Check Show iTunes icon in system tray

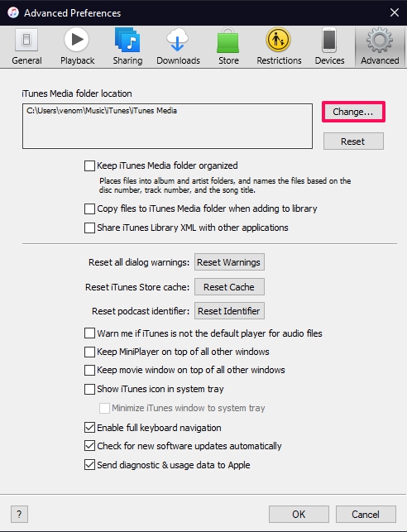[89, 389]
